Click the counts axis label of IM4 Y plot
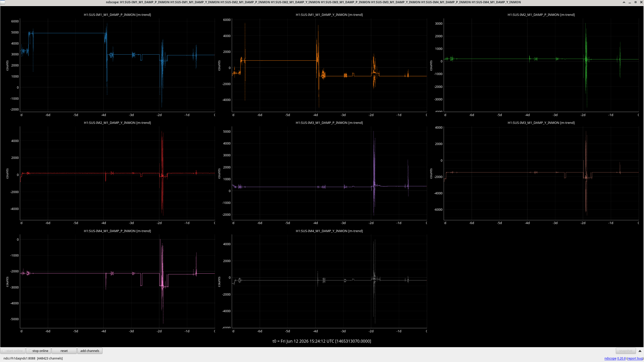This screenshot has width=644, height=362. (x=219, y=282)
